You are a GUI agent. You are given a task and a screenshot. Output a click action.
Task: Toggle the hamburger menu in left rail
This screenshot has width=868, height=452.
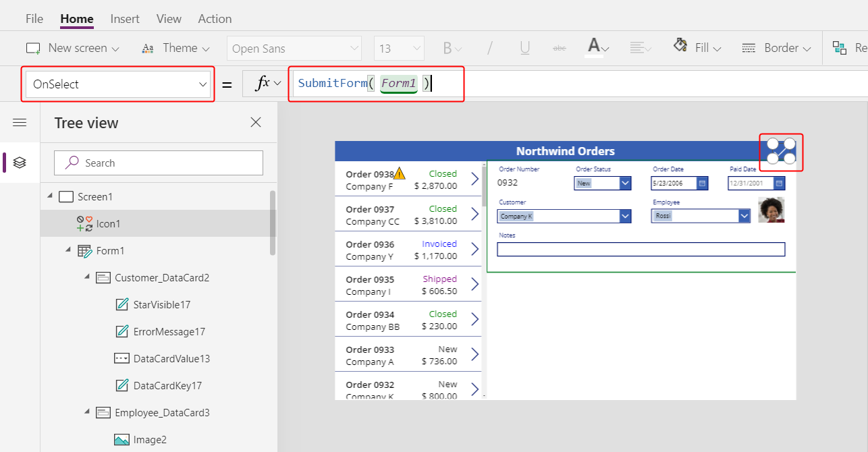coord(20,122)
